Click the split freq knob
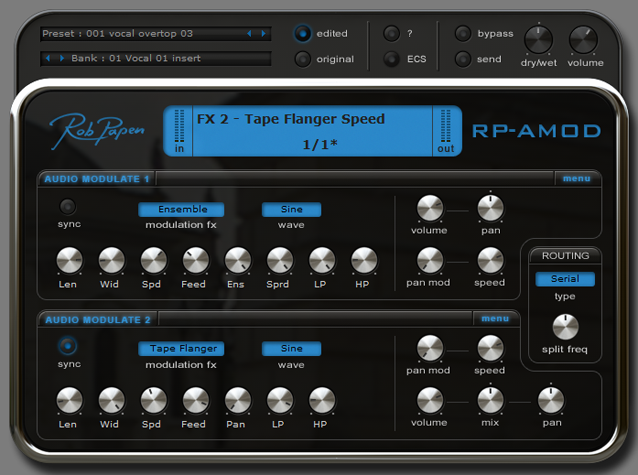638x475 pixels. (565, 327)
